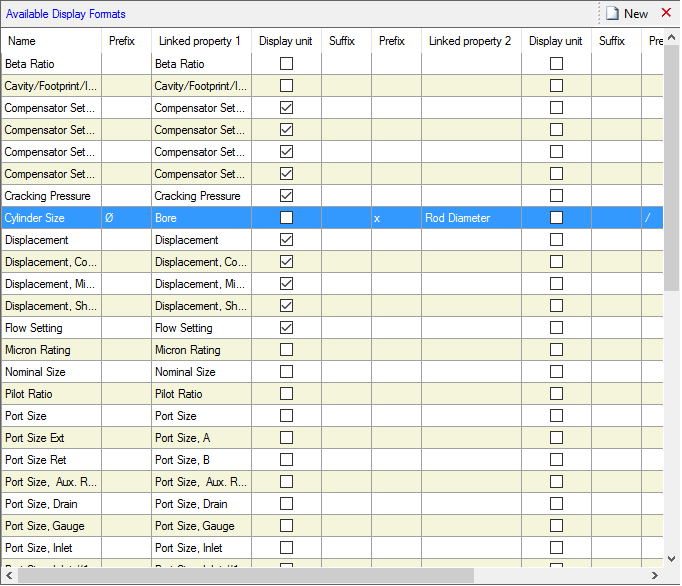The image size is (682, 586).
Task: Select the Pilot Ratio row
Action: [50, 394]
